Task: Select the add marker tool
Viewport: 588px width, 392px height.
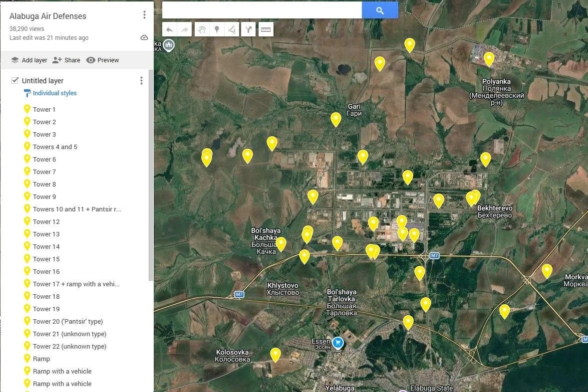Action: (x=217, y=29)
